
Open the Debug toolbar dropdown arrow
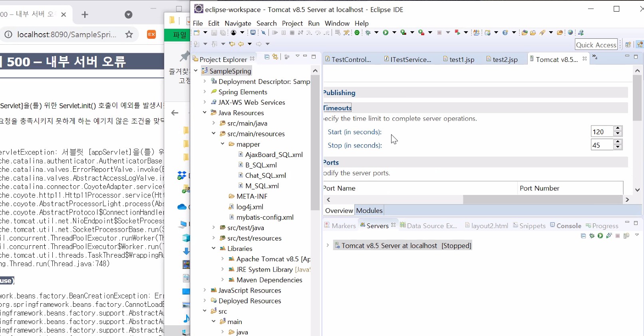[376, 32]
